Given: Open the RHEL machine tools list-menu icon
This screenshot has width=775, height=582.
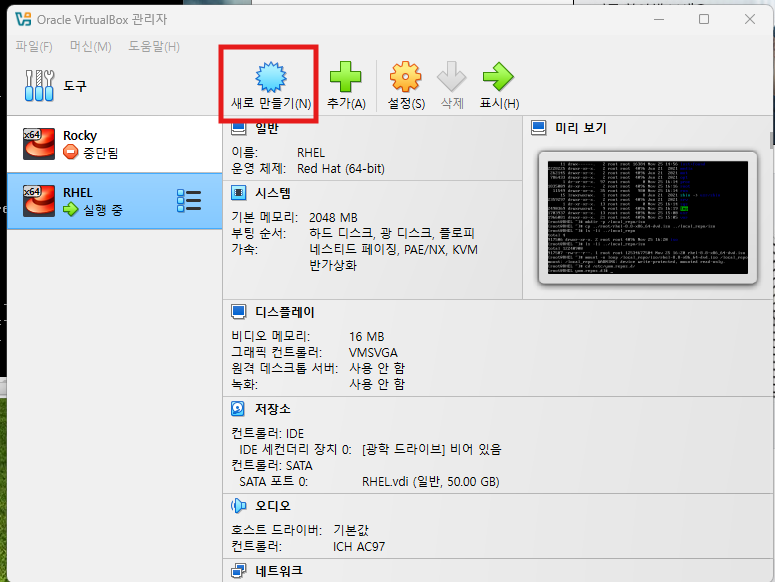Looking at the screenshot, I should click(189, 201).
